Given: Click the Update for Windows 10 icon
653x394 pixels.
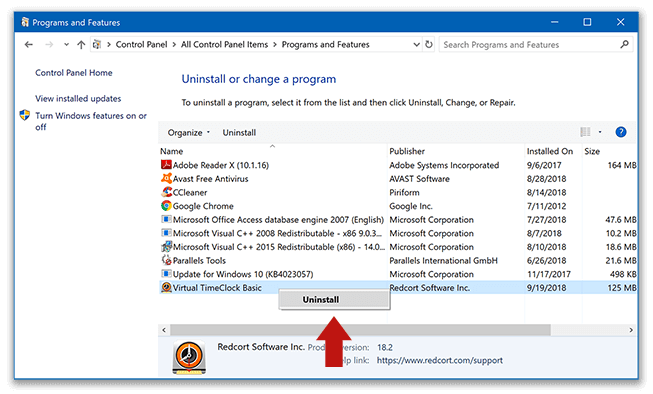Looking at the screenshot, I should 166,274.
